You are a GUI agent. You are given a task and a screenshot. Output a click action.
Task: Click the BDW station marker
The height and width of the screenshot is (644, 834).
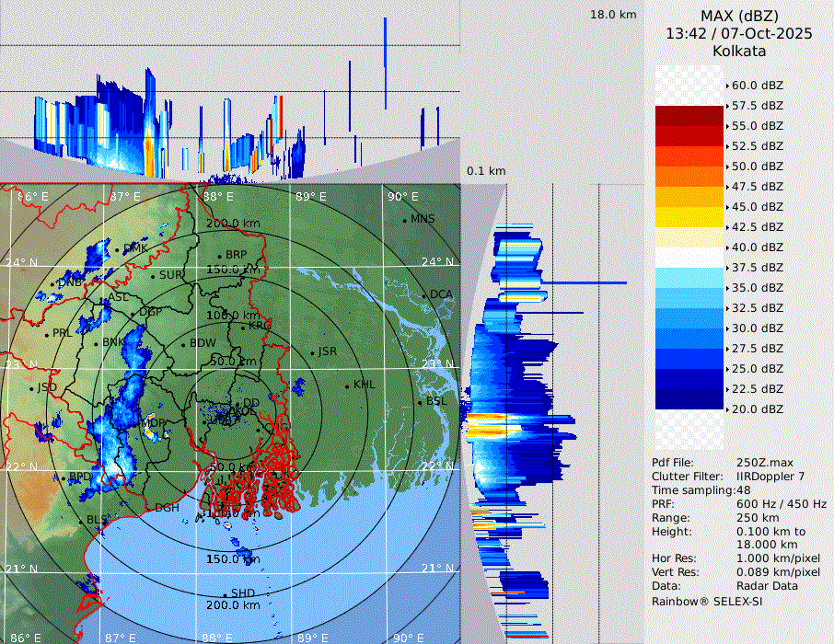tap(183, 344)
